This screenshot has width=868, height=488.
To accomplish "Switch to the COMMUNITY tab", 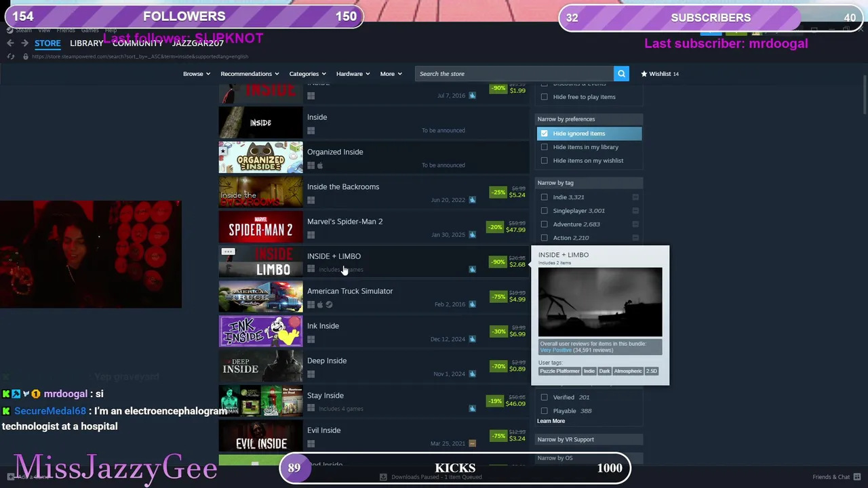I will [x=137, y=43].
